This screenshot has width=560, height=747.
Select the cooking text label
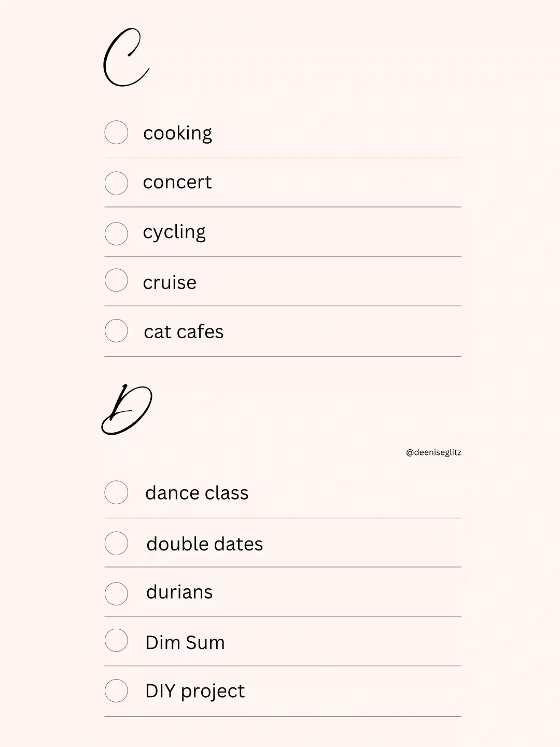click(x=177, y=133)
